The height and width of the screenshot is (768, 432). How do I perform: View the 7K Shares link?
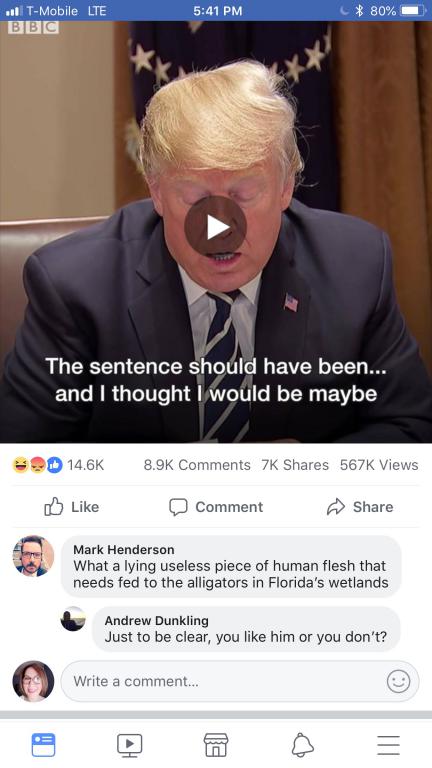pyautogui.click(x=295, y=465)
